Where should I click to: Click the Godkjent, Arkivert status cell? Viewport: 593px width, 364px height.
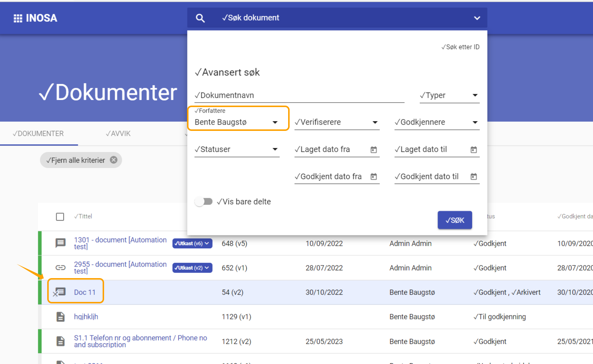[507, 292]
